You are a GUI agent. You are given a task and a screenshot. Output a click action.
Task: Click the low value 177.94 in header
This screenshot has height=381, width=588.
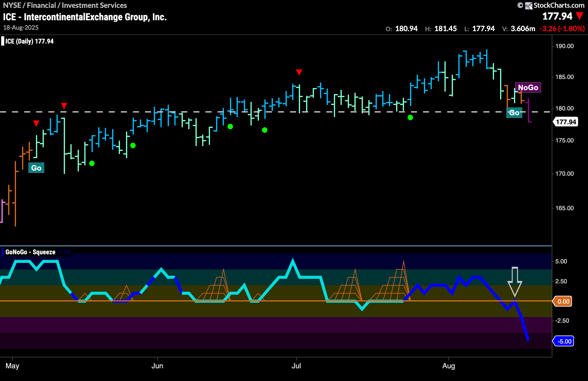click(x=483, y=29)
